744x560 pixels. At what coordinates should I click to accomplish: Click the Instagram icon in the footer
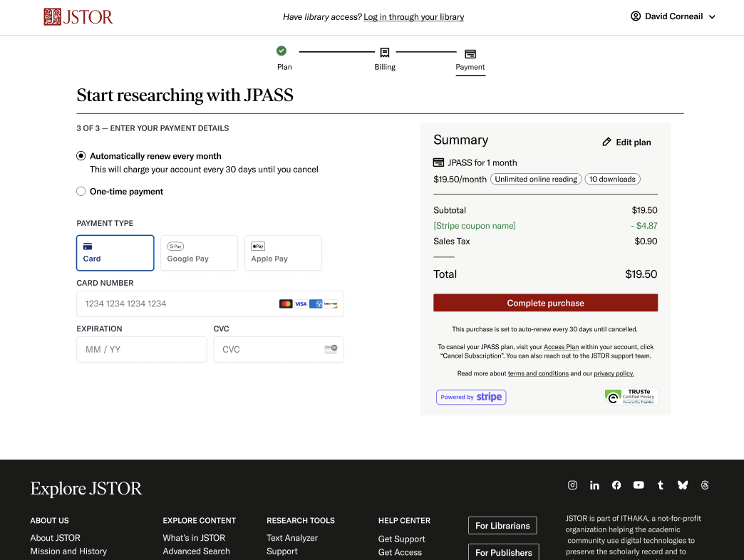tap(572, 484)
